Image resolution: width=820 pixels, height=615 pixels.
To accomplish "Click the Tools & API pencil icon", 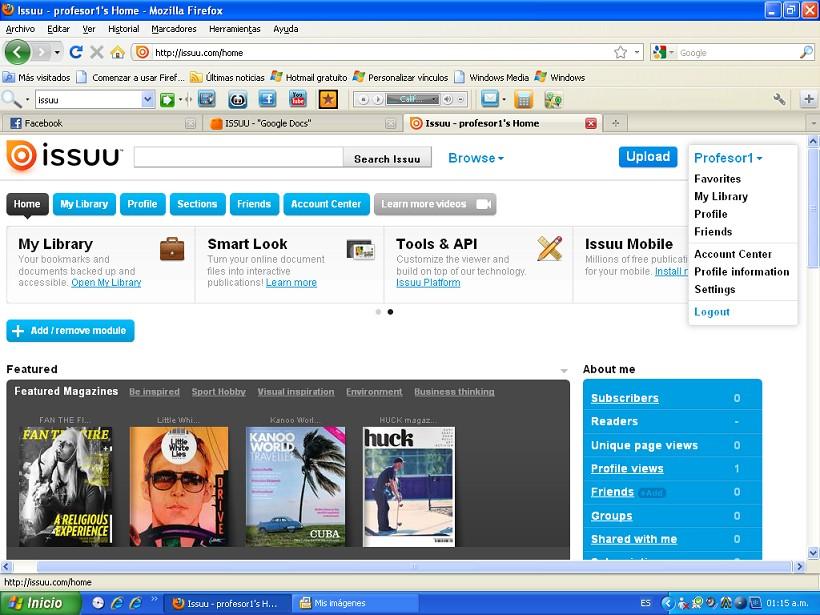I will 550,248.
